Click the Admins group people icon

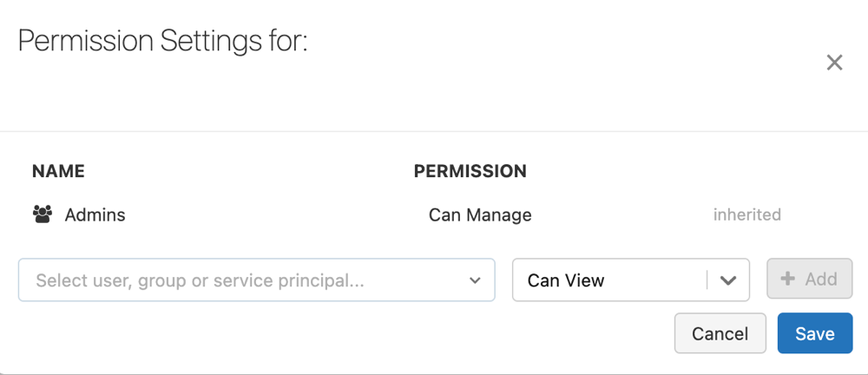tap(42, 214)
